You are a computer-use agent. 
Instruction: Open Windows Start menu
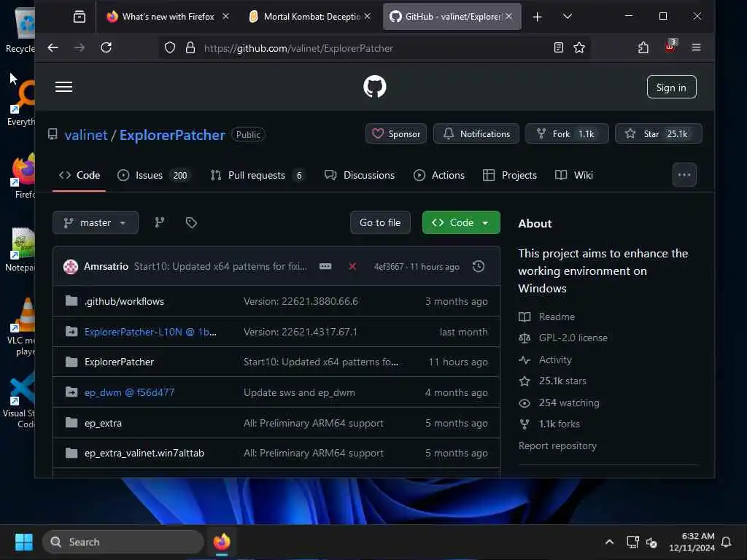[x=24, y=542]
